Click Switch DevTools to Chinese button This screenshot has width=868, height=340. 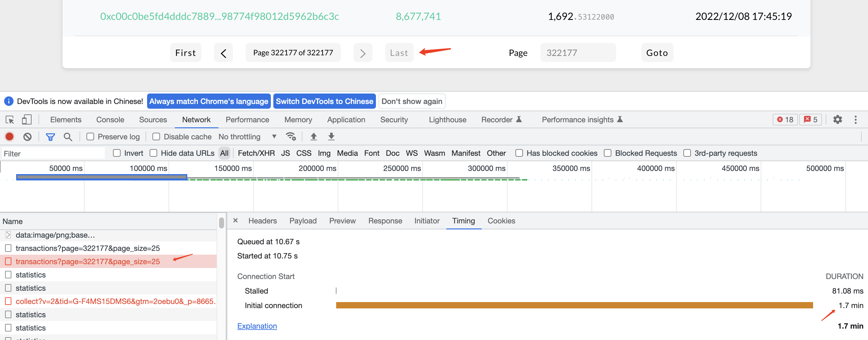324,101
